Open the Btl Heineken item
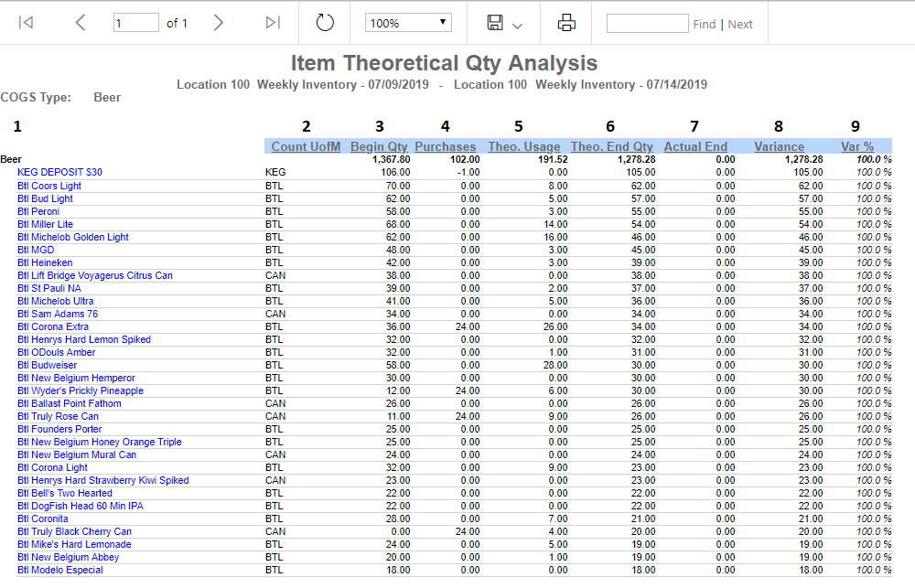 click(45, 262)
